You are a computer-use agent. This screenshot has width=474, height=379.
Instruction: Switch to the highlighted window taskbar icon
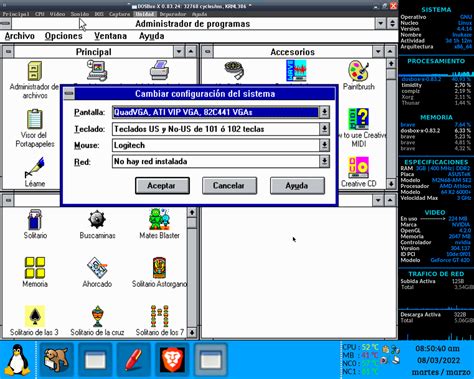point(211,360)
